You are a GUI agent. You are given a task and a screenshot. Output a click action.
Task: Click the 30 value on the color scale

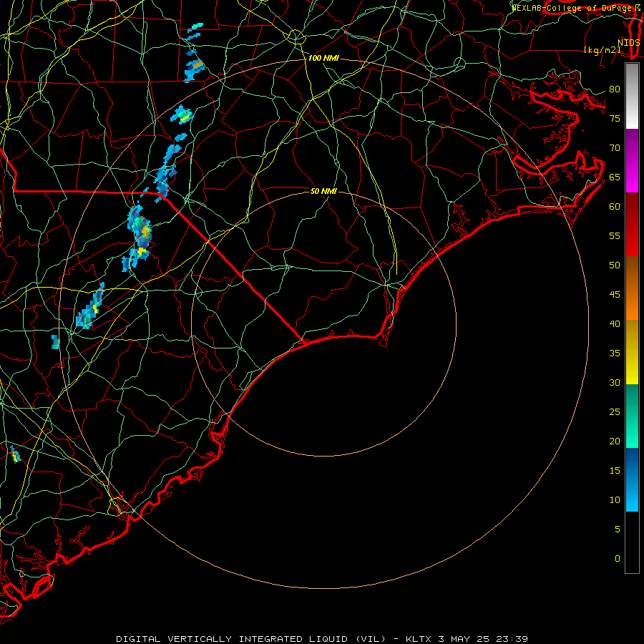(615, 383)
